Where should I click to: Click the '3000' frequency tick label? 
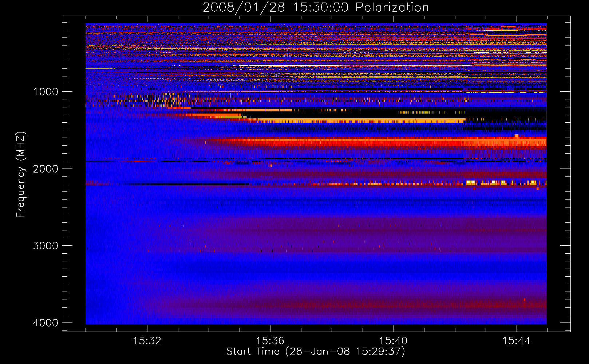46,246
